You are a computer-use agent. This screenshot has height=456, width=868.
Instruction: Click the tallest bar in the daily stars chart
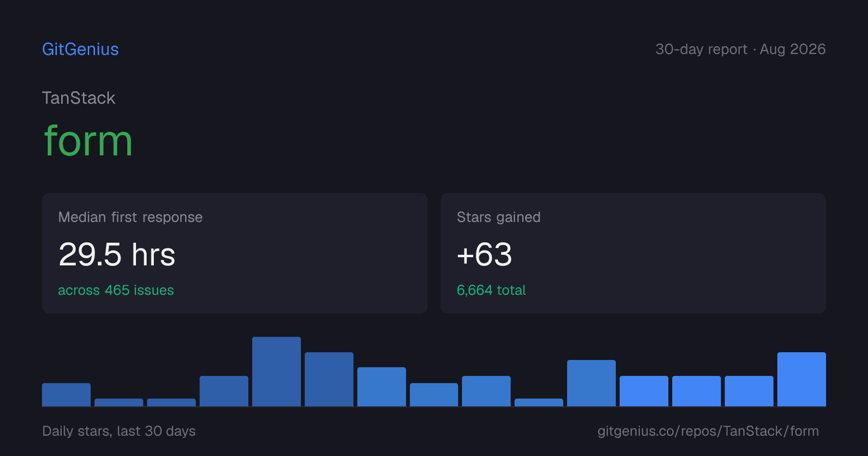click(x=276, y=372)
